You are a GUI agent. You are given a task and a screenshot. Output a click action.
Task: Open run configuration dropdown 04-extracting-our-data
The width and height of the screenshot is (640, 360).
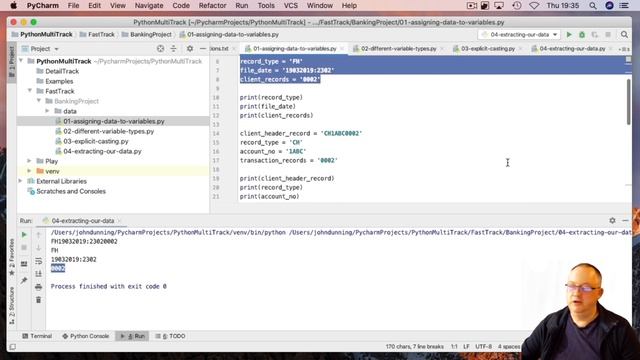519,35
